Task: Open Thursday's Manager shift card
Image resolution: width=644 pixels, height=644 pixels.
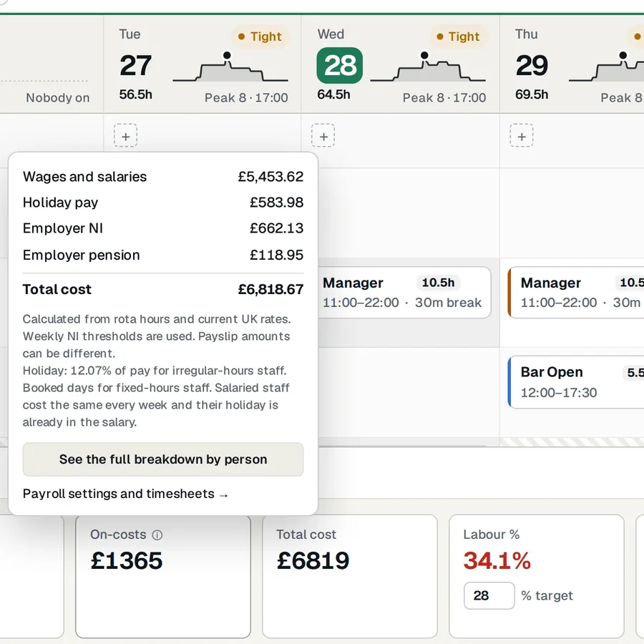Action: click(x=576, y=293)
